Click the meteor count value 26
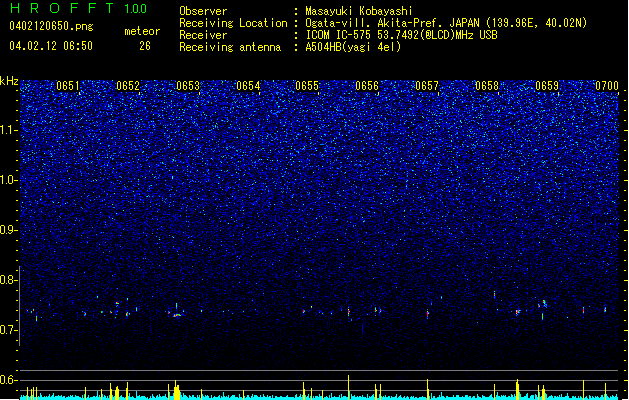 pos(145,46)
